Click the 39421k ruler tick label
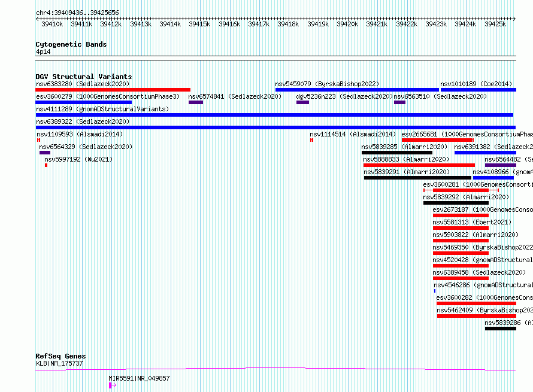 click(377, 24)
